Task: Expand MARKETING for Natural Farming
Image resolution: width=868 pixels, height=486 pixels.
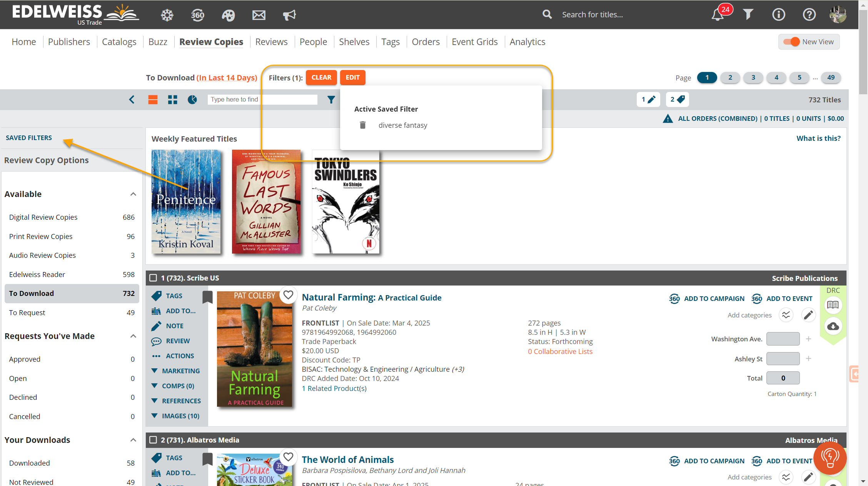Action: click(x=176, y=371)
